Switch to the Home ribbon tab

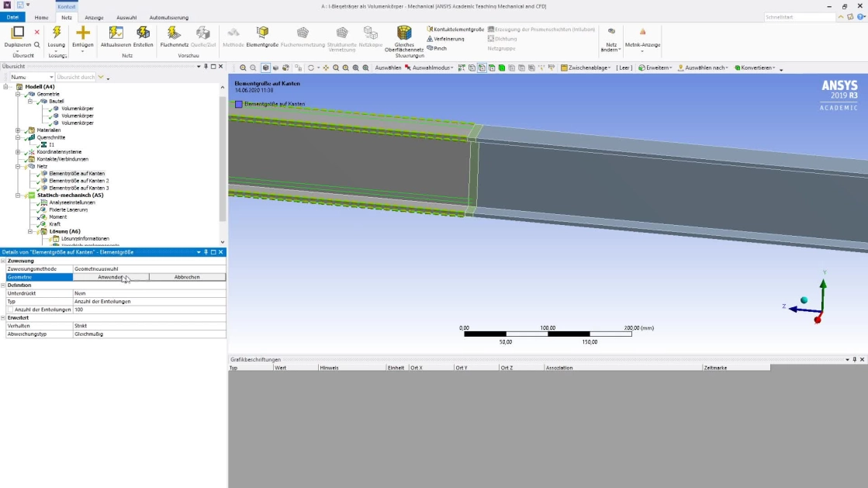42,17
